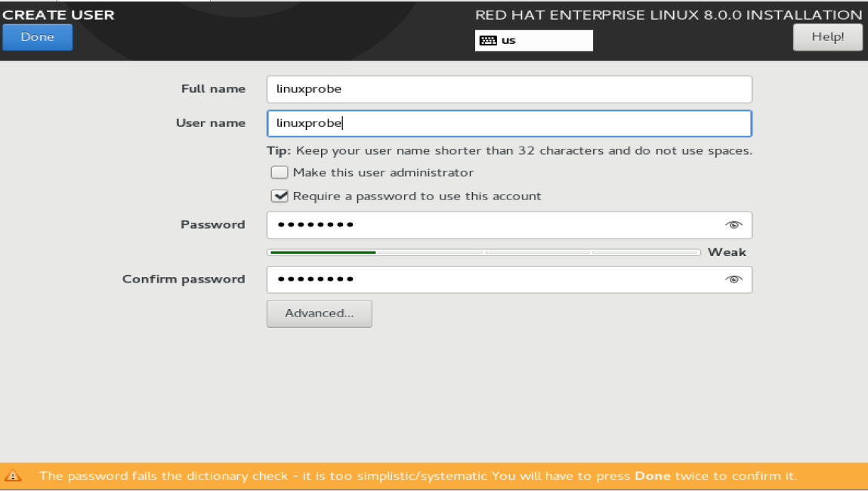Screen dimensions: 868x491
Task: Open the Advanced... settings button
Action: [x=320, y=314]
